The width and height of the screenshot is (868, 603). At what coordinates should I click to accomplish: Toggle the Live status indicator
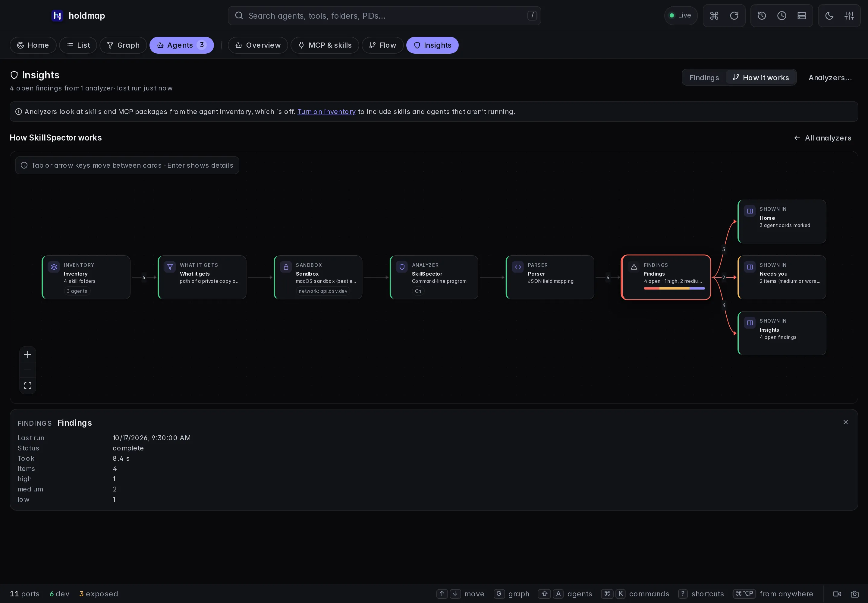point(681,15)
